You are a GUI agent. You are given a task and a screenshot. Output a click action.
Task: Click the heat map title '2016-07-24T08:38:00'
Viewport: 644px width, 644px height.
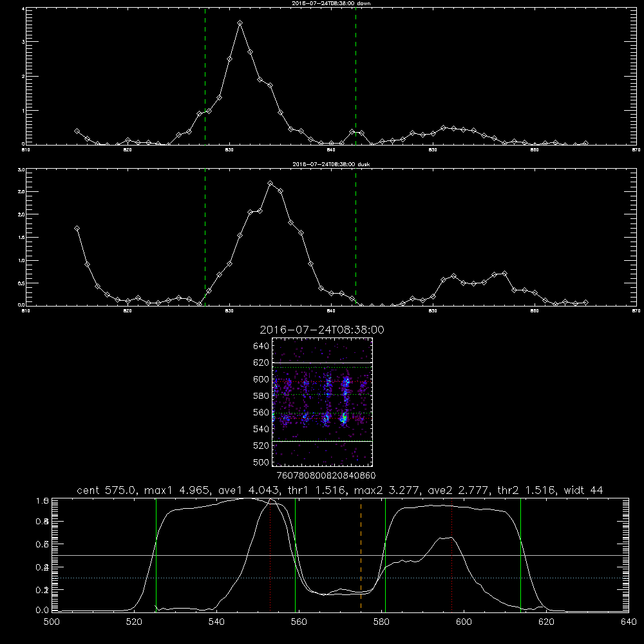pyautogui.click(x=322, y=330)
